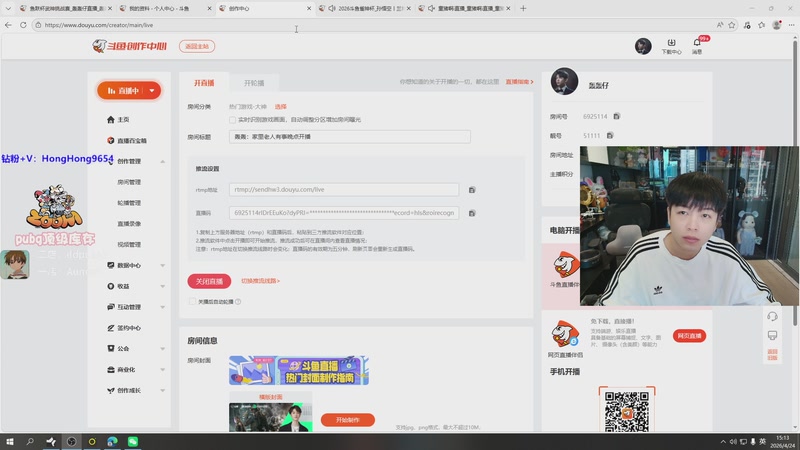This screenshot has width=800, height=450.
Task: Open the 消息 notification bell
Action: (697, 44)
